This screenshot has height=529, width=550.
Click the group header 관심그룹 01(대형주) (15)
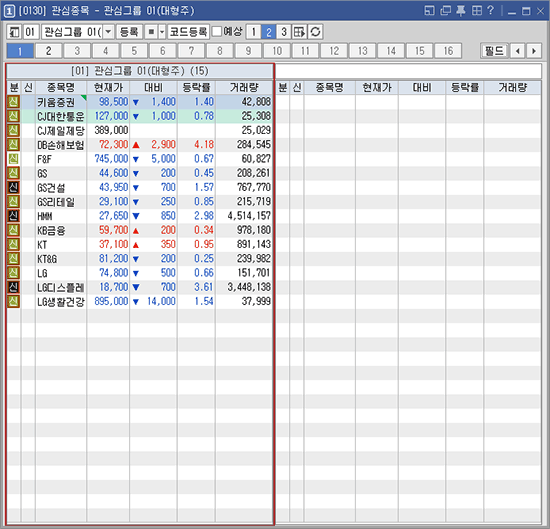pyautogui.click(x=139, y=71)
